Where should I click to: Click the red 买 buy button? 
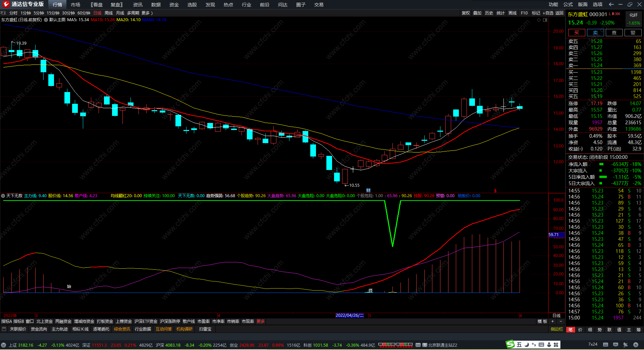point(577,33)
